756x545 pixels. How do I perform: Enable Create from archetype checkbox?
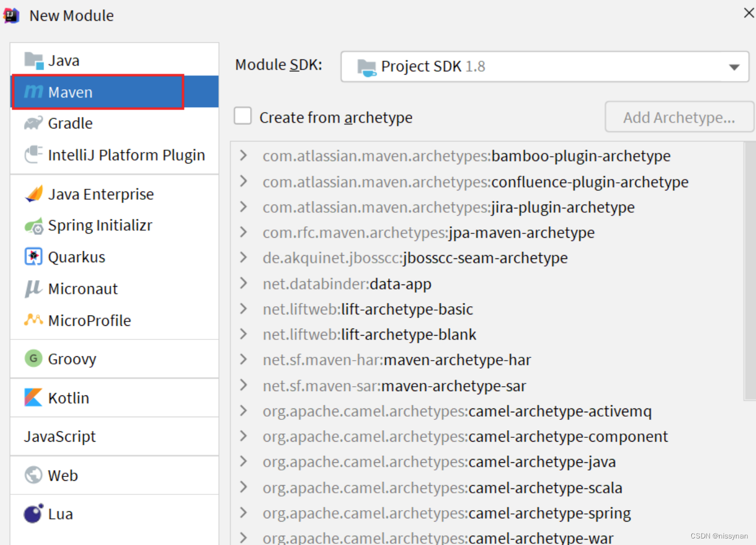[x=243, y=116]
